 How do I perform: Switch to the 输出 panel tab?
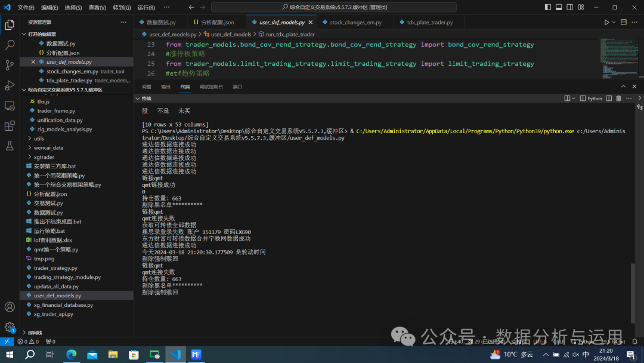[166, 87]
